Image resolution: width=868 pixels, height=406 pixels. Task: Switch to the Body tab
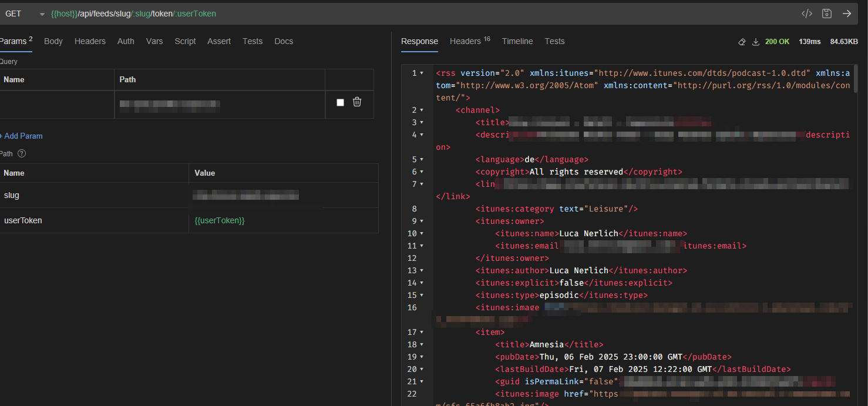(53, 41)
